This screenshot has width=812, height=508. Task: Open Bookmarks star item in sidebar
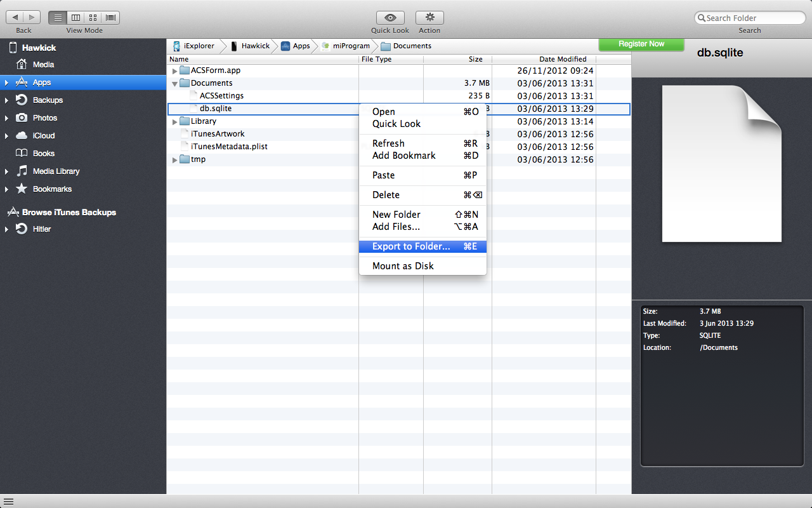pos(83,189)
